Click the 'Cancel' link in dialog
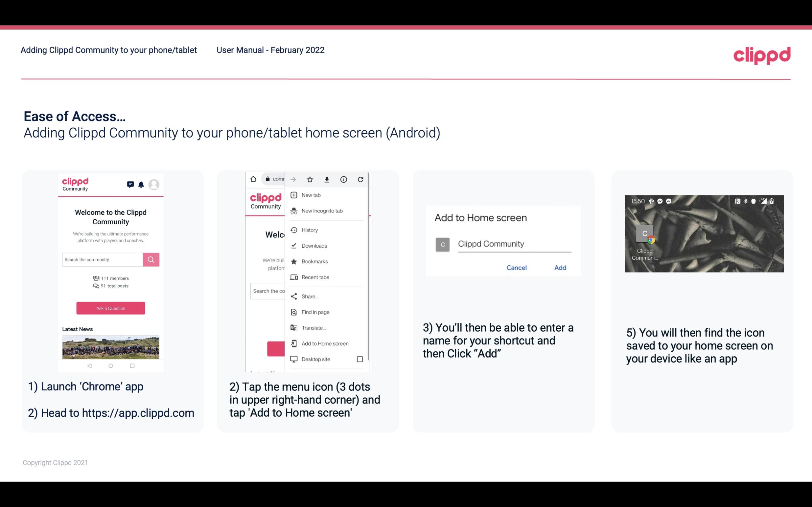This screenshot has height=507, width=812. click(x=516, y=268)
